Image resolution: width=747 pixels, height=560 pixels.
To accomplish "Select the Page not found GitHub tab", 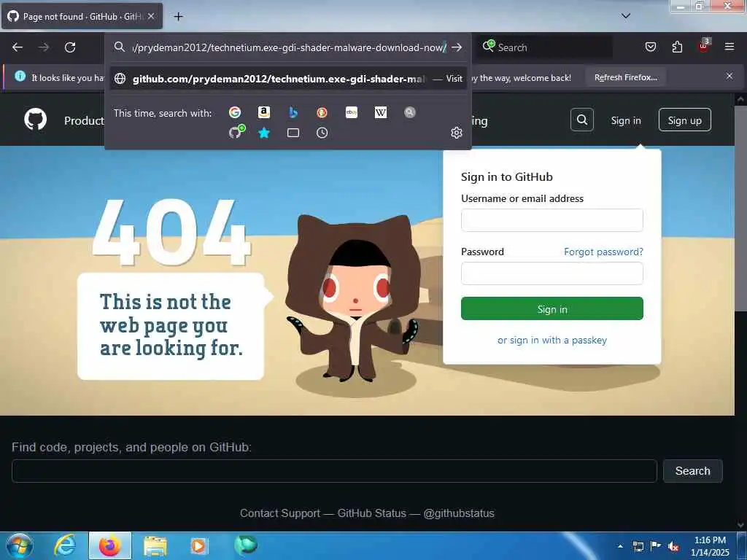I will pyautogui.click(x=82, y=16).
